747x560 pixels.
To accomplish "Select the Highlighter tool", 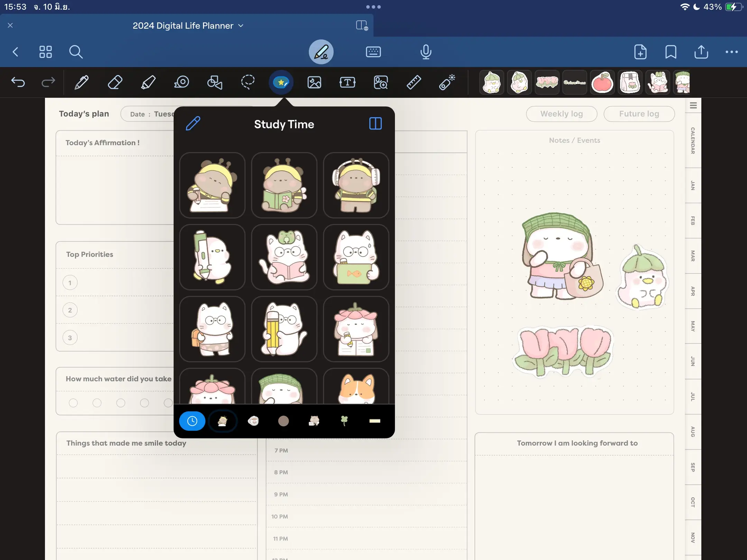I will click(149, 82).
